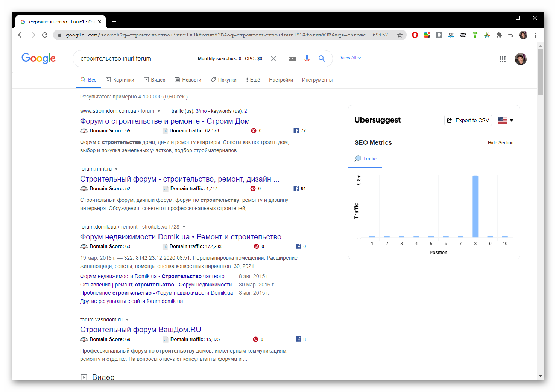Select the Traffic tab in Ubersuggest

pyautogui.click(x=366, y=159)
